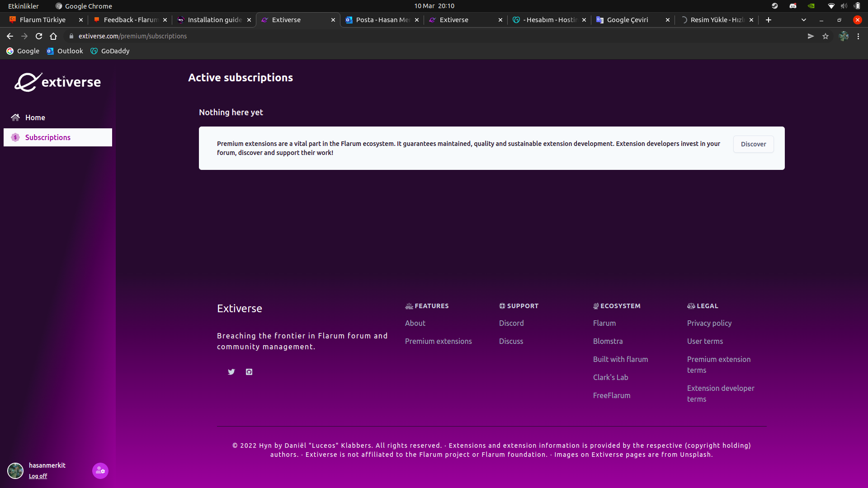Open the About footer link
The width and height of the screenshot is (868, 488).
point(415,323)
